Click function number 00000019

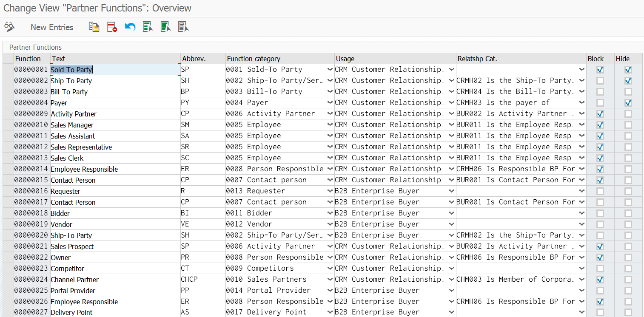(x=32, y=224)
